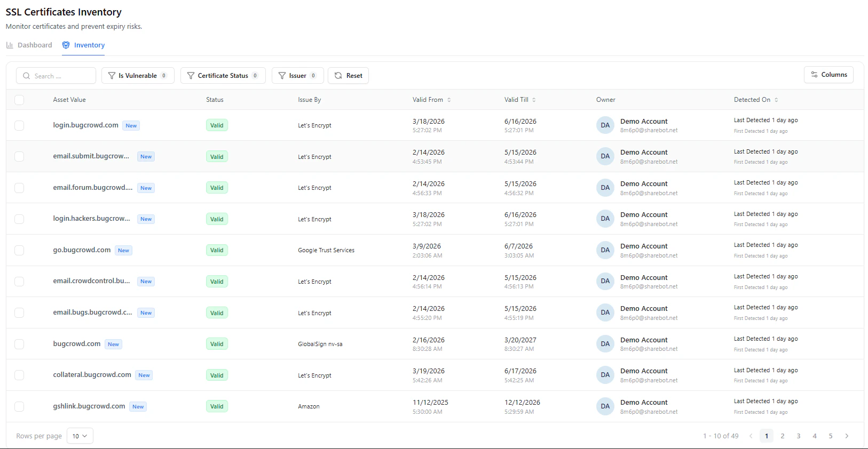Viewport: 868px width, 449px height.
Task: Click New badge beside collateral.bugcrowd.com
Action: pyautogui.click(x=144, y=375)
